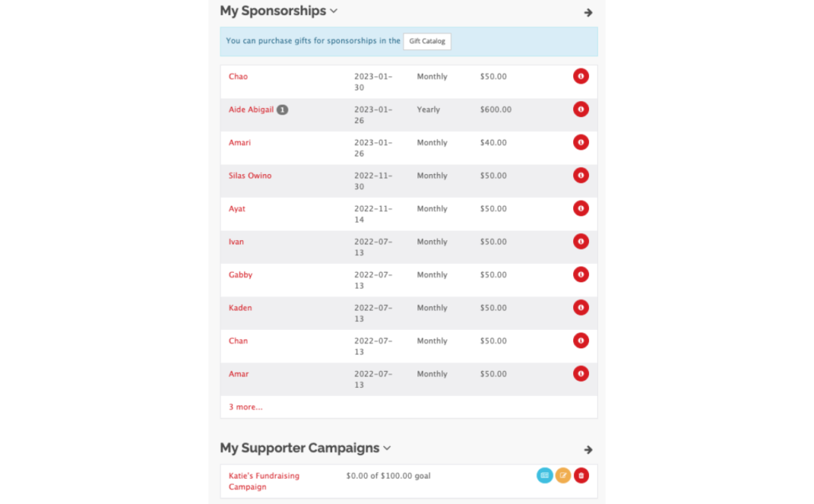This screenshot has height=504, width=814.
Task: Click the red icon on Ivan's sponsorship row
Action: [581, 242]
